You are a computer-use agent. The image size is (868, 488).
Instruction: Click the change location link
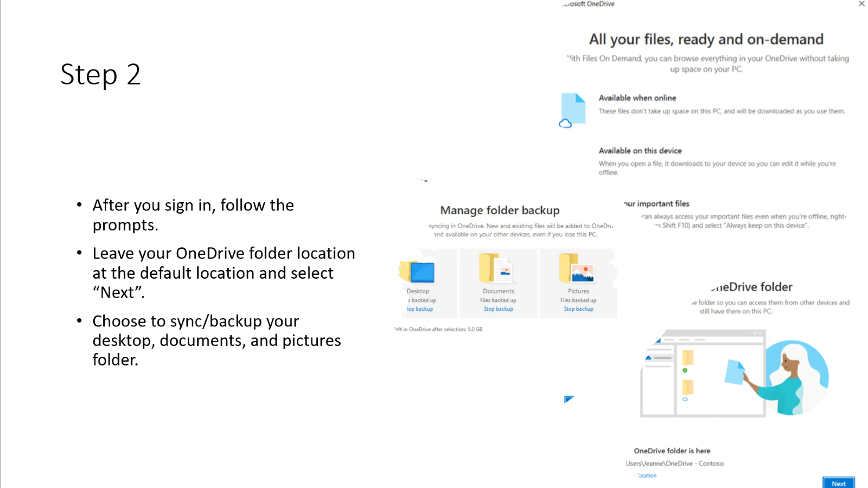pyautogui.click(x=646, y=476)
